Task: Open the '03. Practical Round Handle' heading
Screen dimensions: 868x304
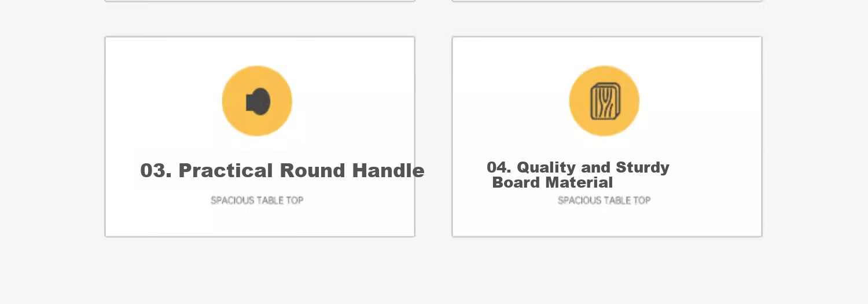Action: 282,171
